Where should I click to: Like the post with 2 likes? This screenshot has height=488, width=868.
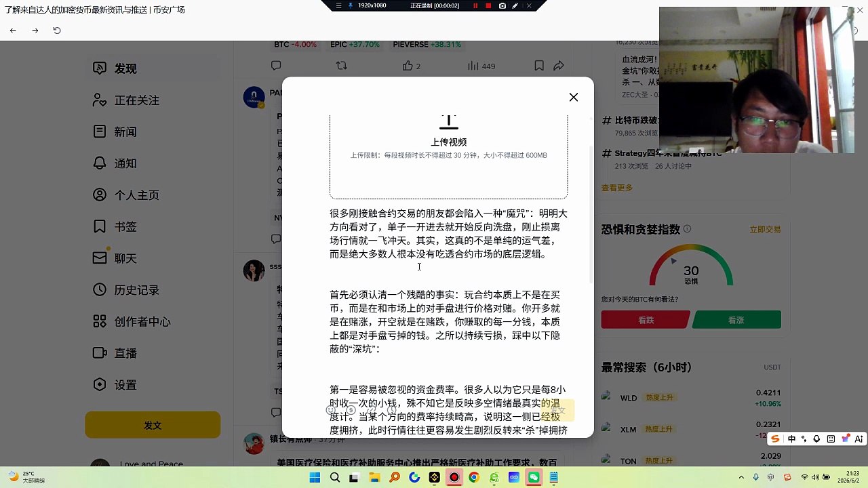(412, 66)
